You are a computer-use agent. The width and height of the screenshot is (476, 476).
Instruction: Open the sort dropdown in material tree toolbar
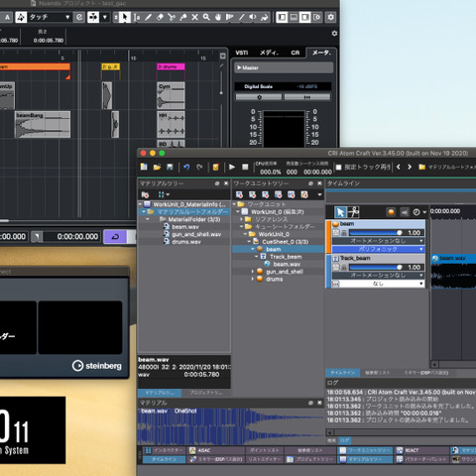(164, 194)
